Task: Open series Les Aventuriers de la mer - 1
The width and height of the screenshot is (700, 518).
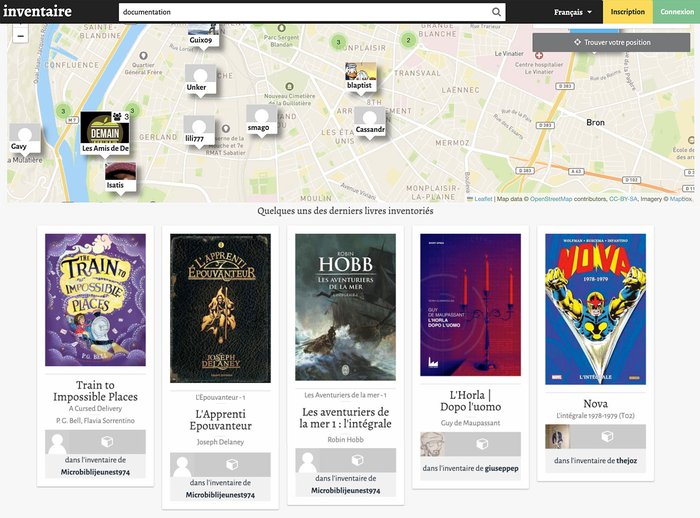Action: click(x=346, y=395)
